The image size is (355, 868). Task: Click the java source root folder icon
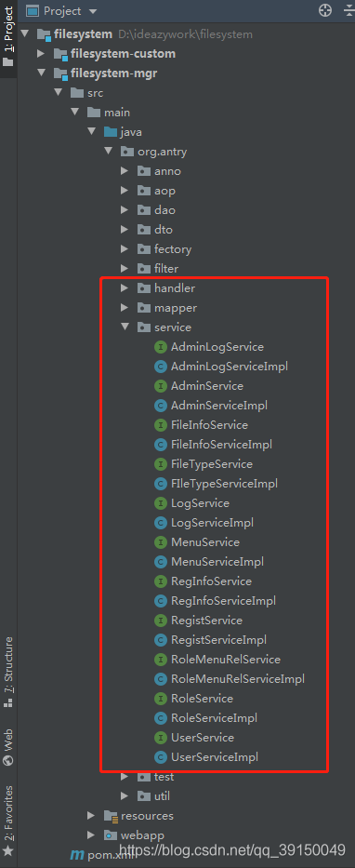pyautogui.click(x=110, y=132)
